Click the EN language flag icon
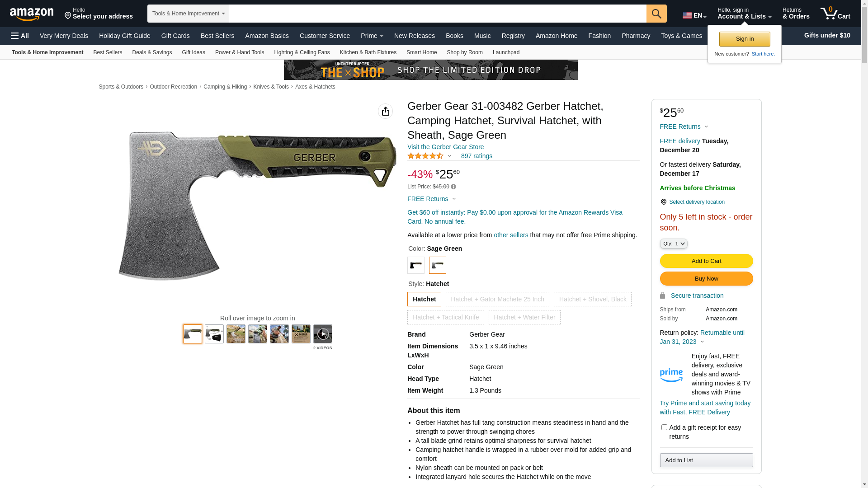 tap(687, 15)
